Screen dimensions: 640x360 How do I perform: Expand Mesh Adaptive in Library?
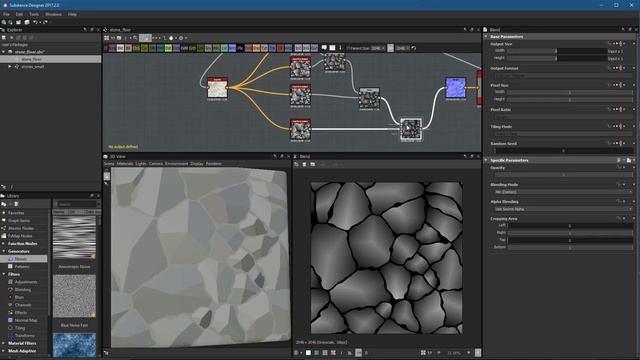point(4,351)
